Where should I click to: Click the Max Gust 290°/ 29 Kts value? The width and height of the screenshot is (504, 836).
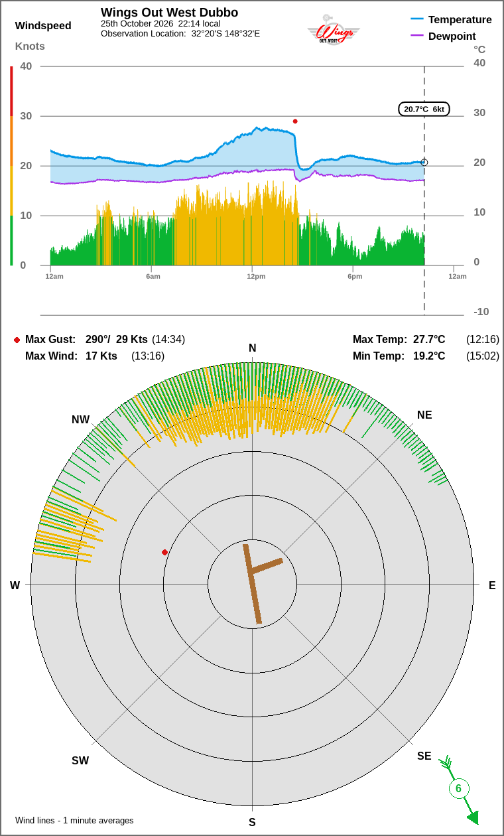pos(117,339)
